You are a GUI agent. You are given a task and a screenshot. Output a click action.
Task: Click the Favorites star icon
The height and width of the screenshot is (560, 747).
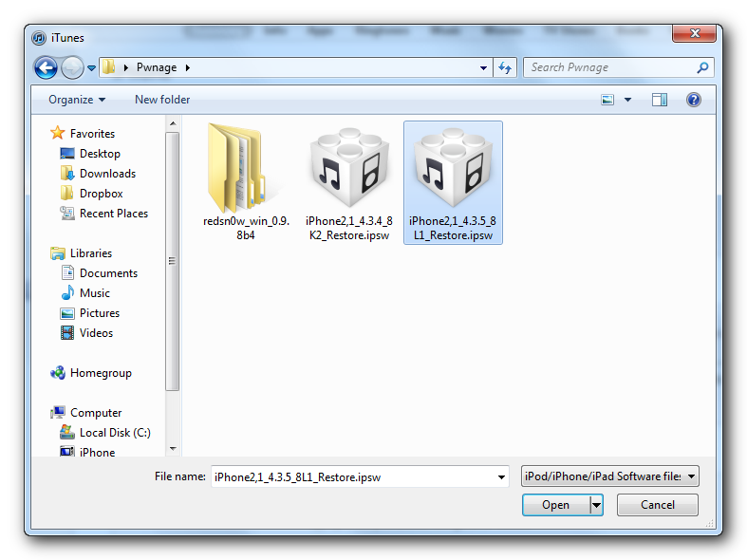pos(58,133)
